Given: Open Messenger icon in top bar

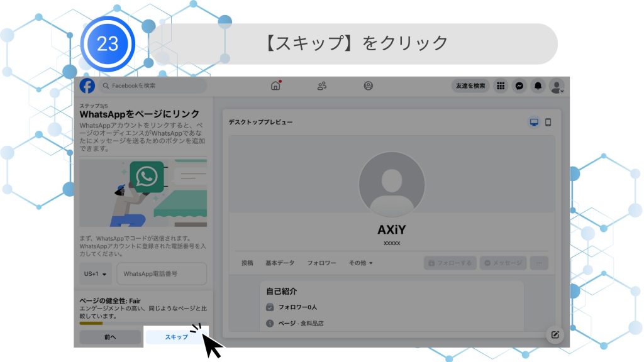Looking at the screenshot, I should click(x=519, y=86).
